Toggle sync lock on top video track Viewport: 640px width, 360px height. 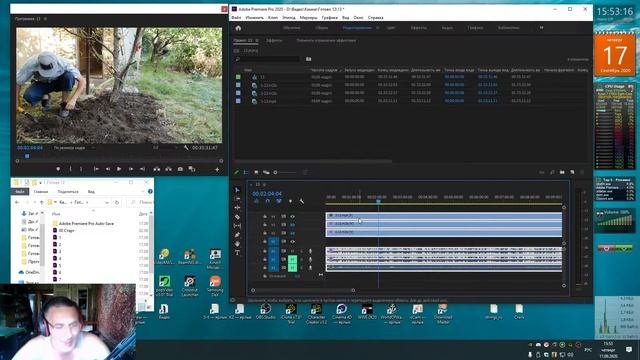(x=284, y=216)
